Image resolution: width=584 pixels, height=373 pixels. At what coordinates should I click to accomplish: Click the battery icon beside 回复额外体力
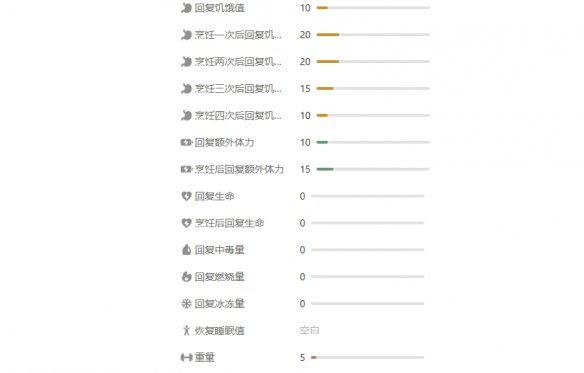pos(186,142)
